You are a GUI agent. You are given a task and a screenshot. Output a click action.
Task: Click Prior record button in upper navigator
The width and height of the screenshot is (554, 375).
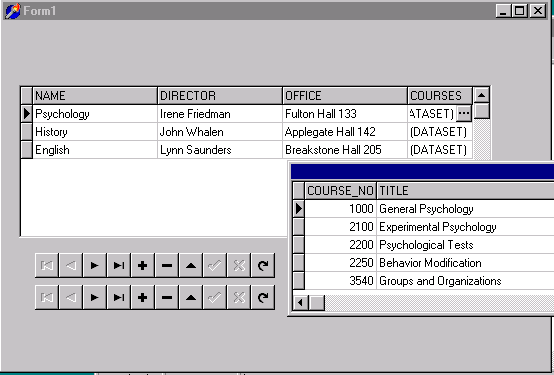click(71, 265)
